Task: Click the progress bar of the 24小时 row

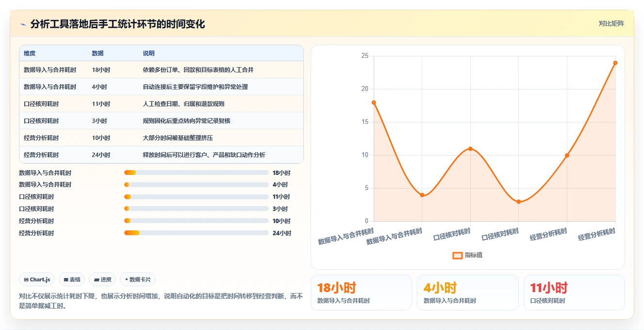Action: [x=197, y=233]
